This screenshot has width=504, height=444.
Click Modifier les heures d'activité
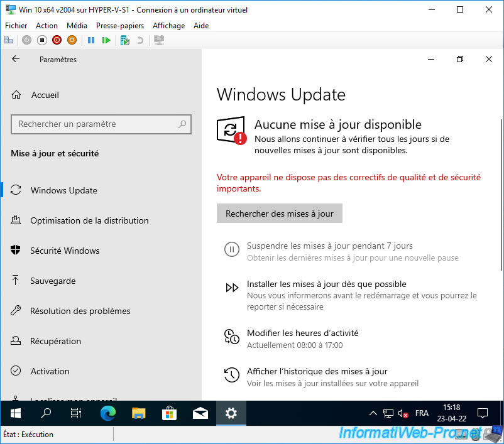[302, 333]
